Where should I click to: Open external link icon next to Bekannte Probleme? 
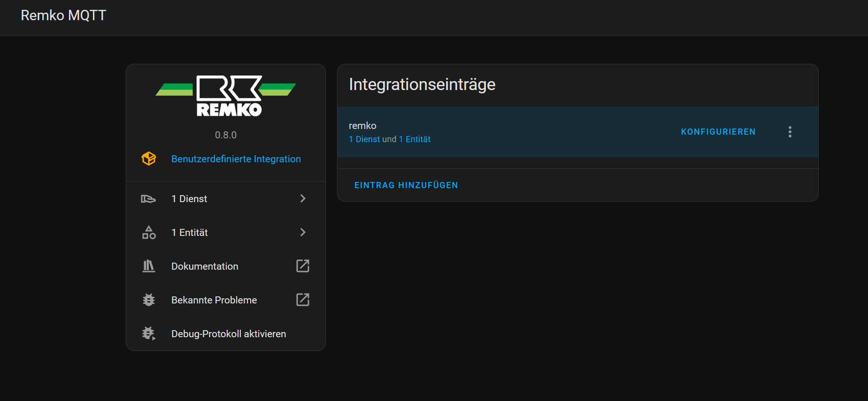tap(303, 300)
